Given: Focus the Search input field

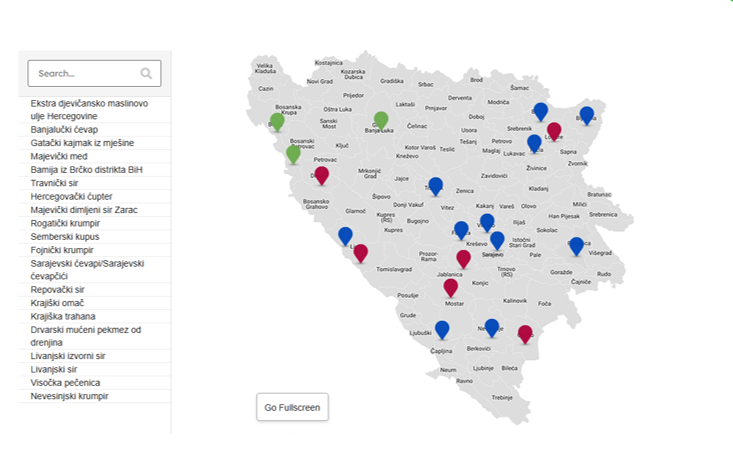Looking at the screenshot, I should (x=94, y=73).
